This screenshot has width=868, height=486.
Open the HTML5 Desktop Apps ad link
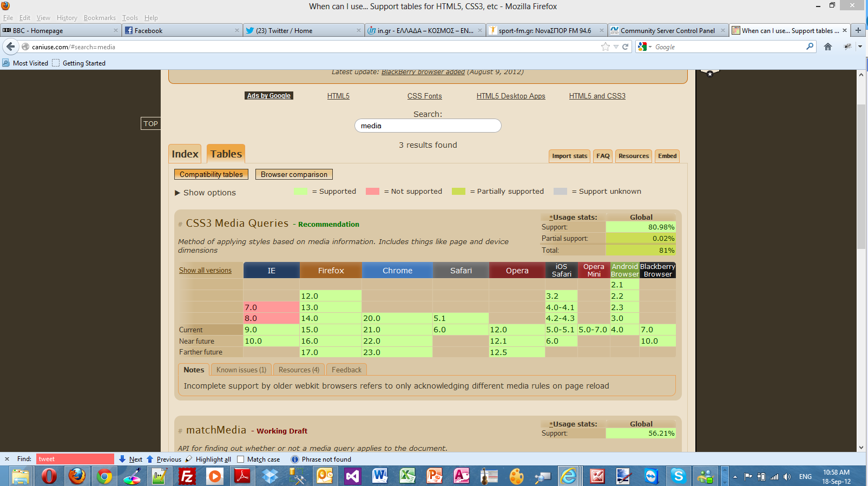[x=511, y=96]
